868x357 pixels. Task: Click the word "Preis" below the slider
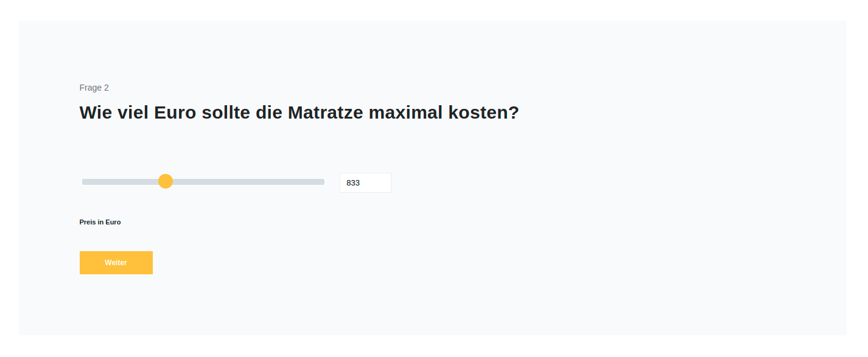88,223
